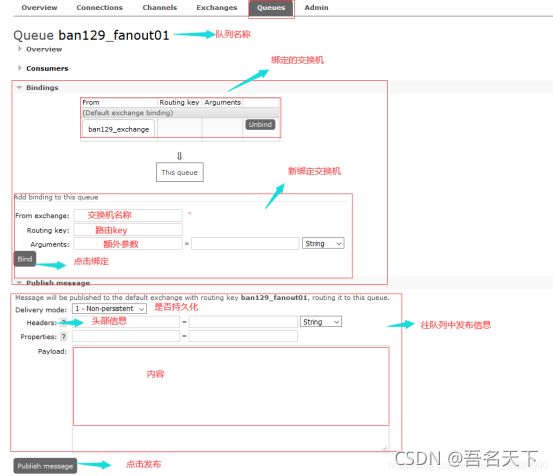Click the Publish message button

(45, 466)
